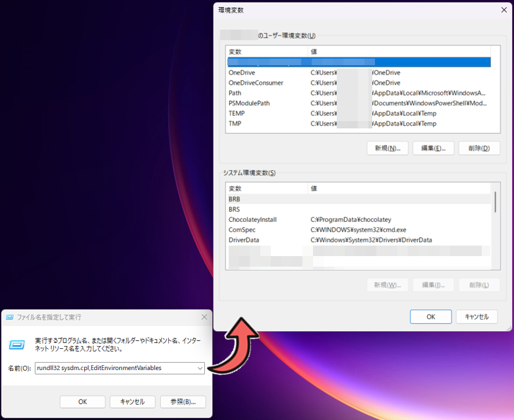
Task: Select the ComSpec system variable row
Action: pos(359,230)
